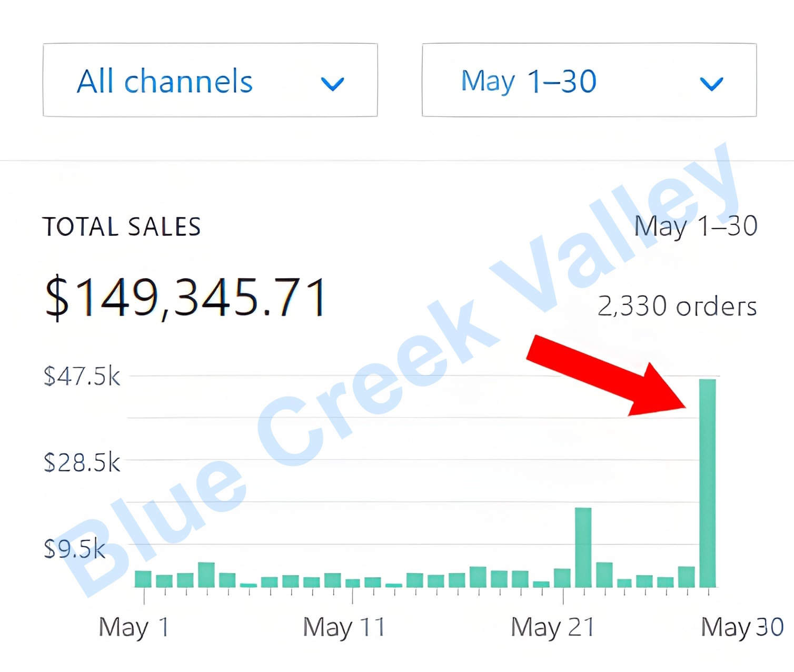Click the $47.5k y-axis label

82,377
